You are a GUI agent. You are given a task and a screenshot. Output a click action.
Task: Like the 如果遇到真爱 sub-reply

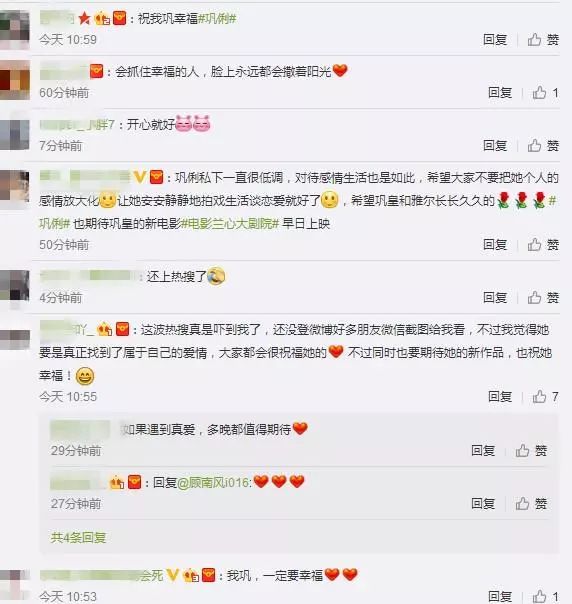(x=531, y=450)
